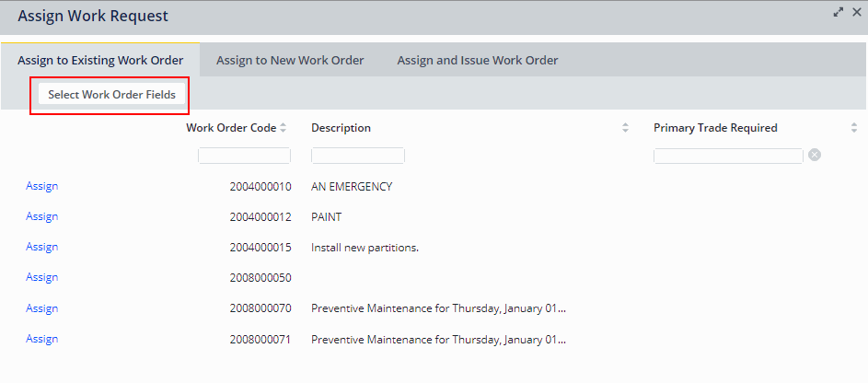Clear the Primary Trade Required filter

tap(815, 155)
